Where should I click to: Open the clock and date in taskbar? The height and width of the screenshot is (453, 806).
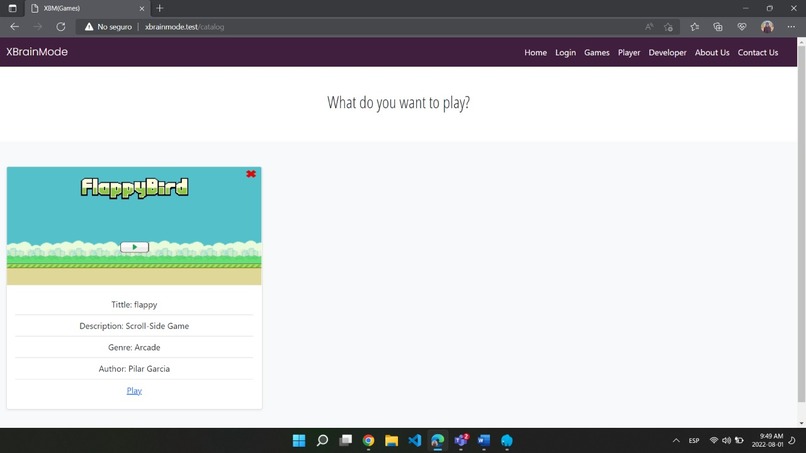pyautogui.click(x=767, y=440)
